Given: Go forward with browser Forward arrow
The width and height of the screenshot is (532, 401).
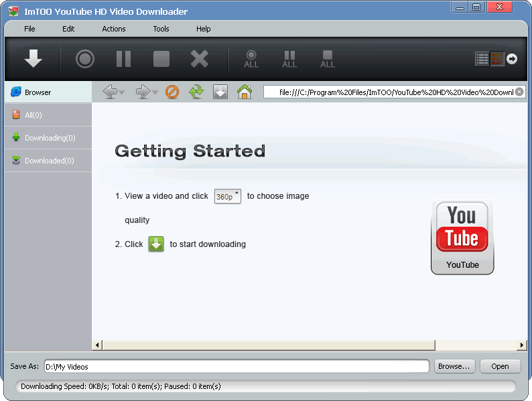Looking at the screenshot, I should coord(143,92).
